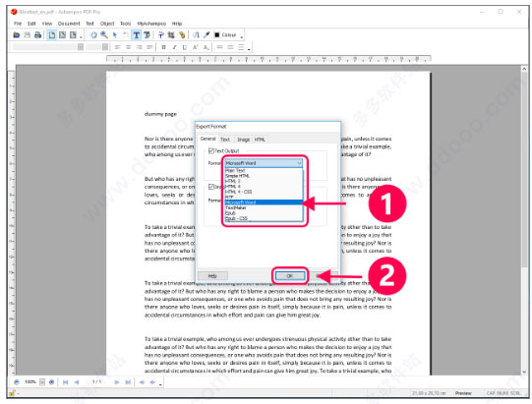Click the Undo arrow icon

(125, 35)
